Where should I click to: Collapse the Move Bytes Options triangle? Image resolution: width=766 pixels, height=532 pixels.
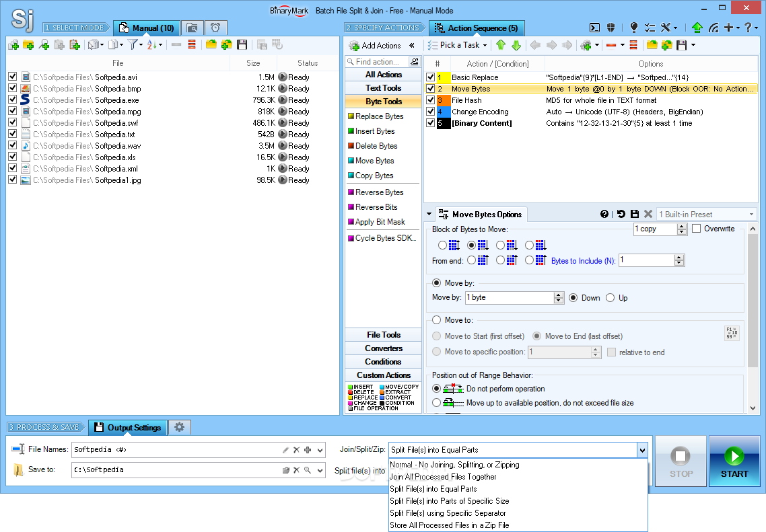429,215
